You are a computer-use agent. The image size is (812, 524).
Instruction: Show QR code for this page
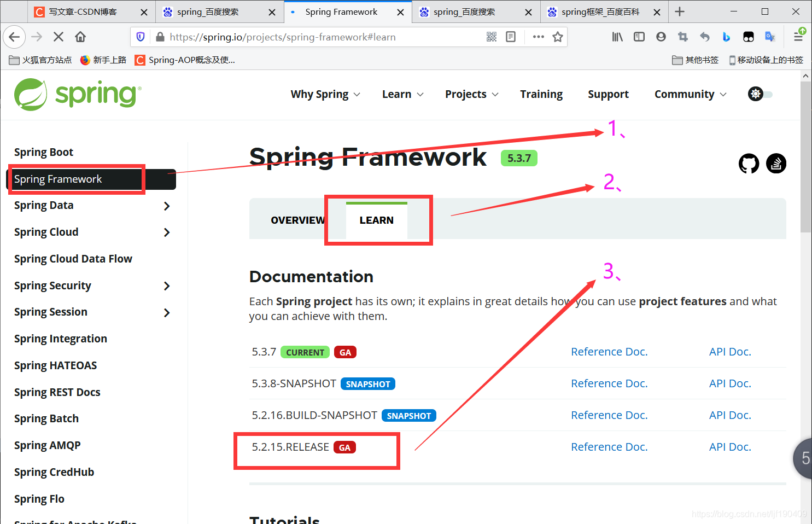pyautogui.click(x=492, y=37)
